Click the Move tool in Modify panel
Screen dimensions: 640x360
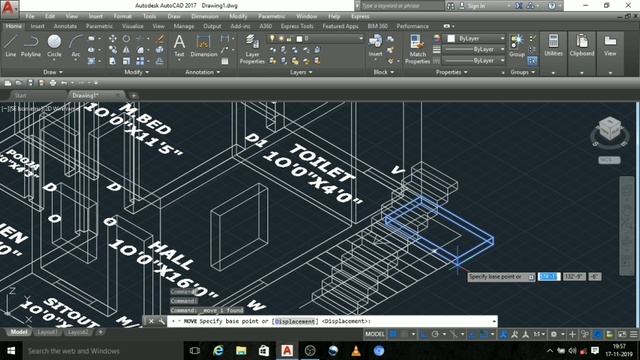(x=113, y=39)
